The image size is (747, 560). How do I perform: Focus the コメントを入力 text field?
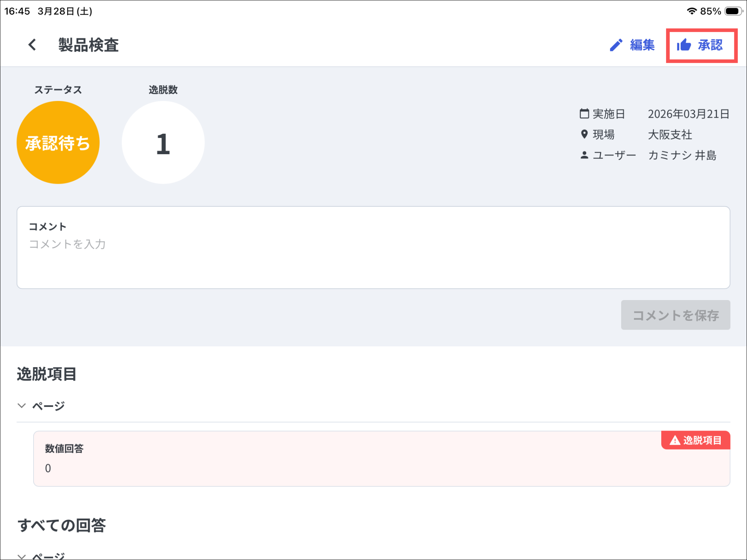point(373,255)
